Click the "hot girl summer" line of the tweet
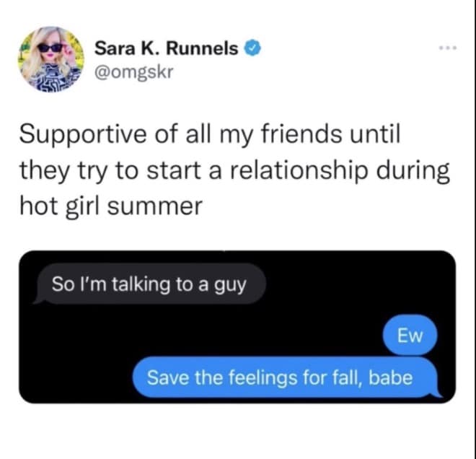 pos(111,206)
